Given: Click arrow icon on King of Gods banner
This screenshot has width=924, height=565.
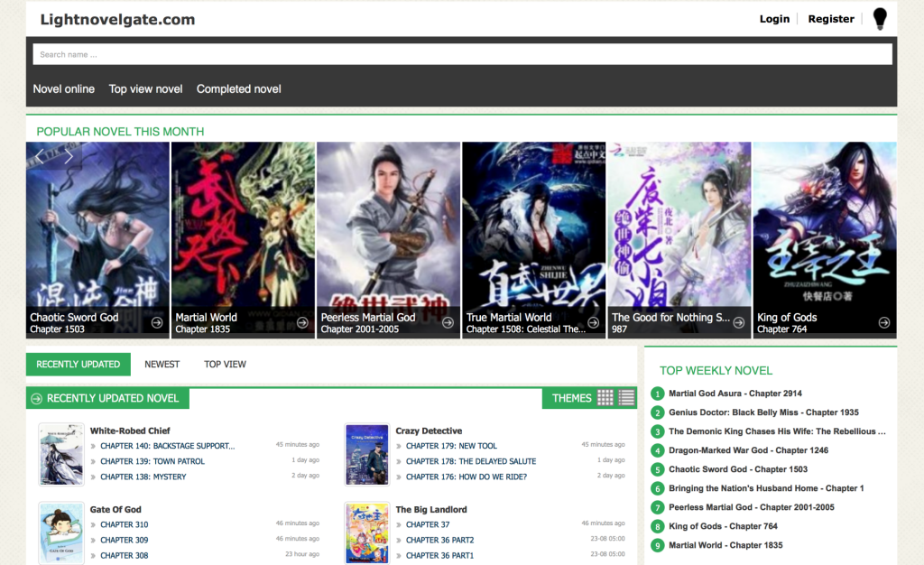Looking at the screenshot, I should (884, 322).
